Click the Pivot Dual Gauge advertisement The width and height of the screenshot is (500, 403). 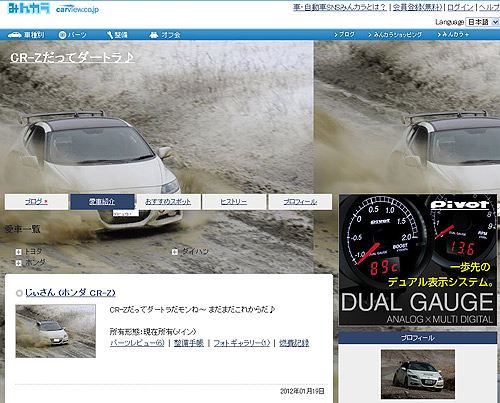click(418, 260)
